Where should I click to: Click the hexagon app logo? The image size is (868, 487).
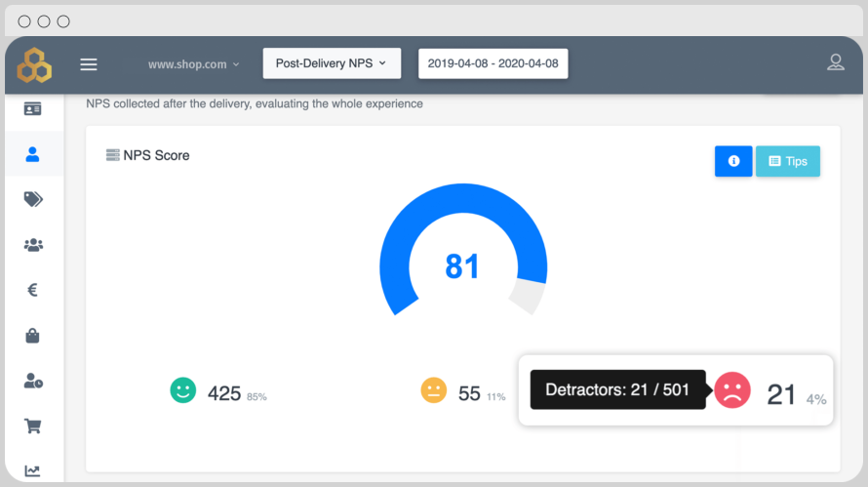(34, 64)
